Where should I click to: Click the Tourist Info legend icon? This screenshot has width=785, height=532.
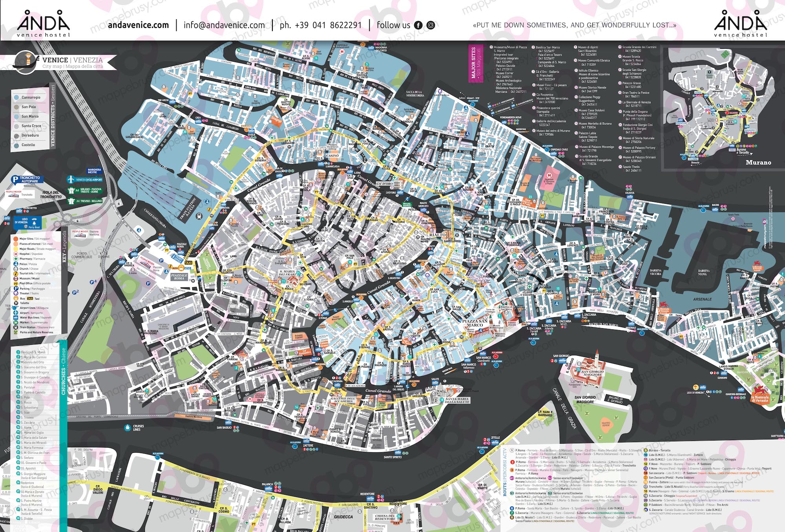(x=15, y=274)
